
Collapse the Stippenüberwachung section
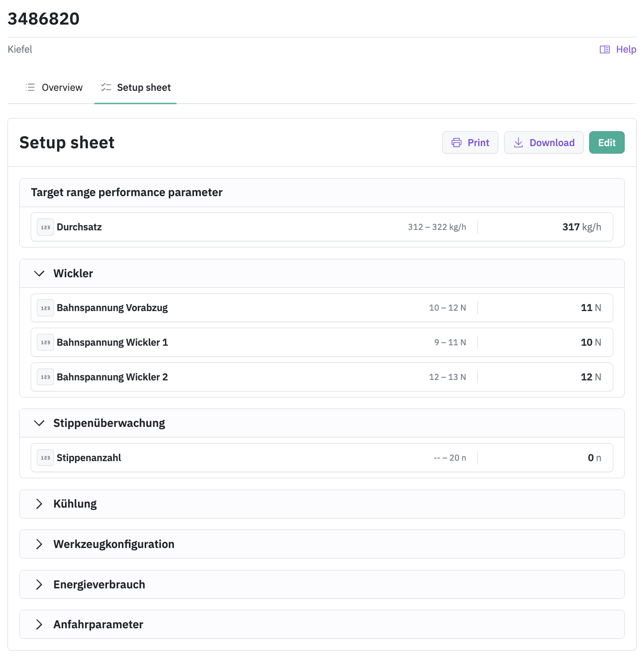pyautogui.click(x=39, y=423)
